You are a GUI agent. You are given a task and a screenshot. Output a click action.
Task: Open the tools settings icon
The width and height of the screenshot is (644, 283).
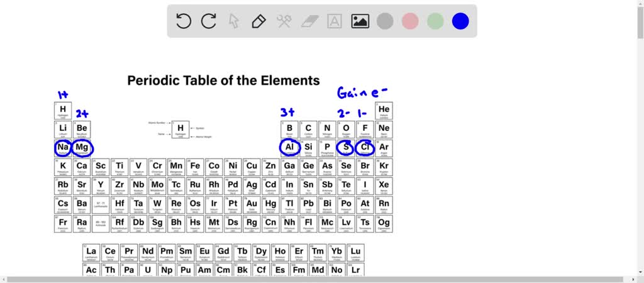click(x=284, y=21)
